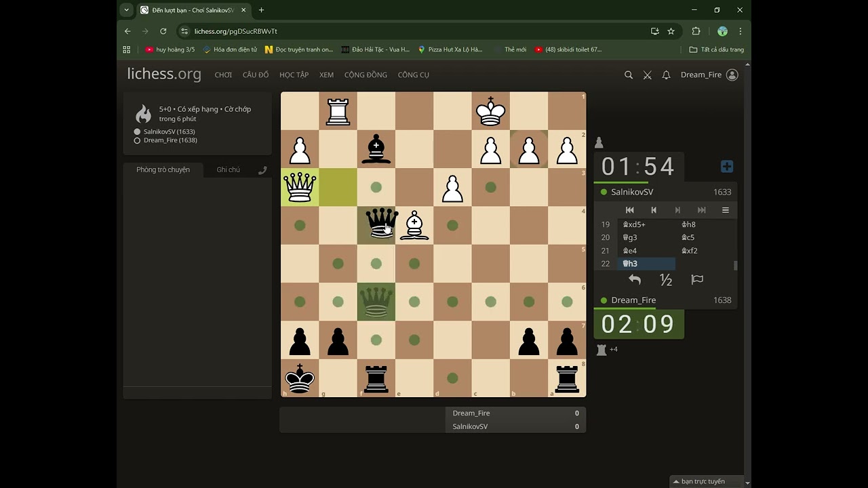The height and width of the screenshot is (488, 868).
Task: Bookmark this page star icon
Action: 671,31
